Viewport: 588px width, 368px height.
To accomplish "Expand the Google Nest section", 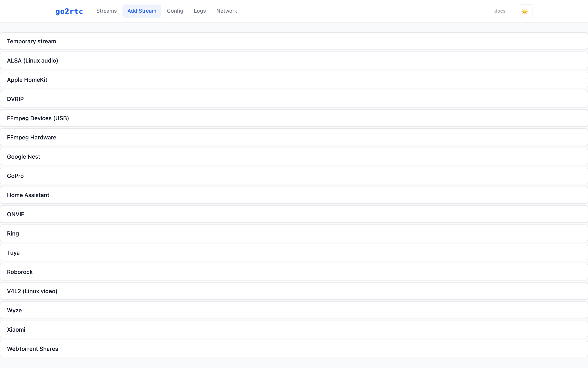I will click(x=294, y=157).
